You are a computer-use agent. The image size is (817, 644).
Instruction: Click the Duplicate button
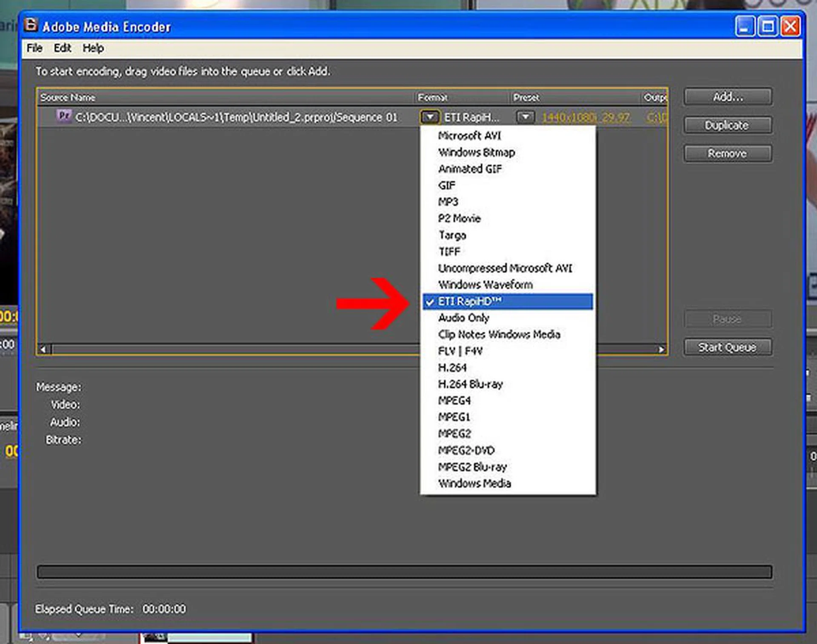tap(727, 125)
